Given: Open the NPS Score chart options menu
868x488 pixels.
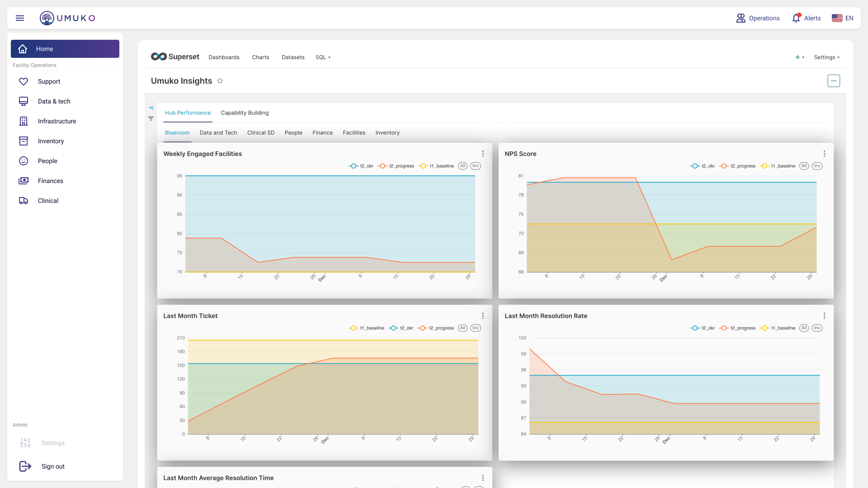Looking at the screenshot, I should [824, 154].
